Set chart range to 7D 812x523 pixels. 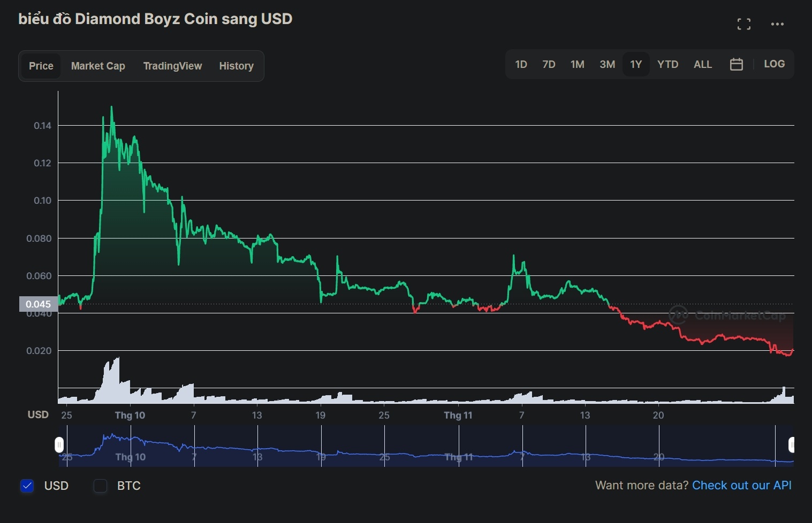click(x=549, y=64)
